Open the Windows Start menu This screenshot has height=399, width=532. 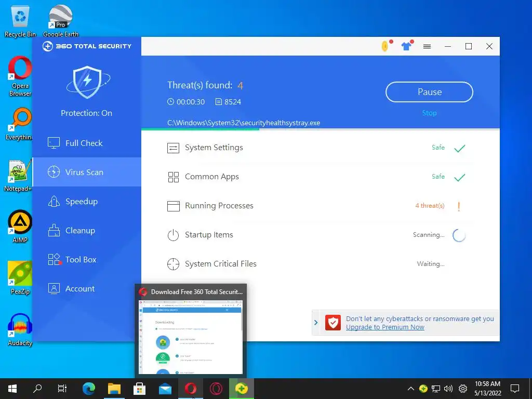tap(12, 389)
